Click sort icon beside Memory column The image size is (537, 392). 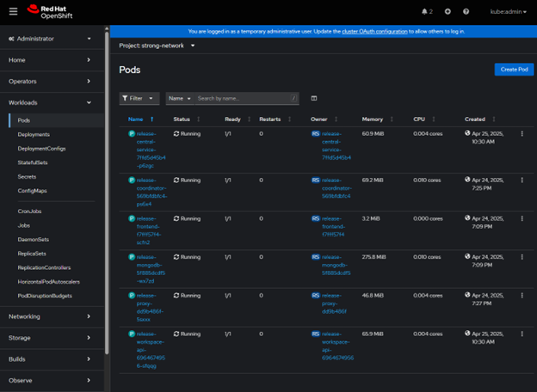pyautogui.click(x=392, y=119)
